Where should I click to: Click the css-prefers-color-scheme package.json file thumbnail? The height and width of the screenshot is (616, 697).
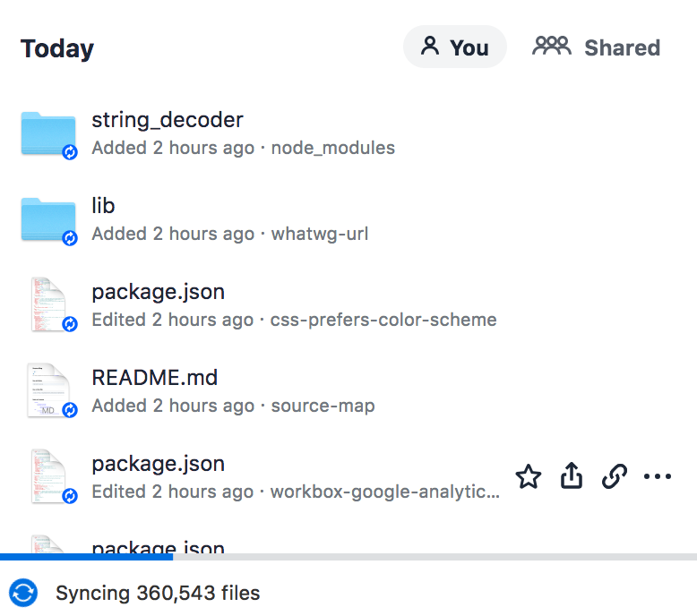tap(48, 304)
